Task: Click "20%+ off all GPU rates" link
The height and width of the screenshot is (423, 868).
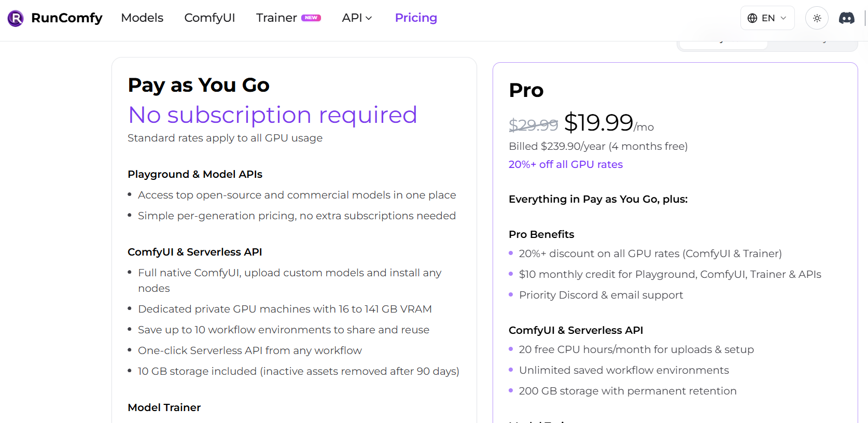Action: click(x=565, y=164)
